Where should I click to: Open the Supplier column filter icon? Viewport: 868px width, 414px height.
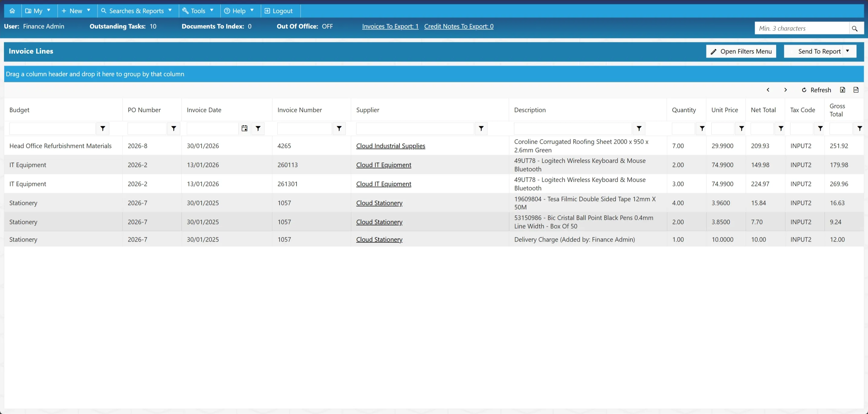[481, 128]
